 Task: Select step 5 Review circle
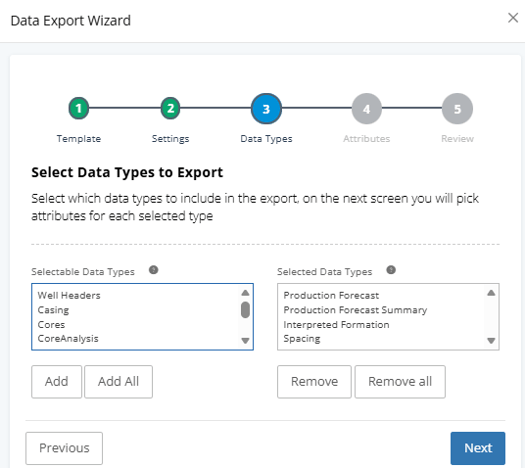point(457,109)
